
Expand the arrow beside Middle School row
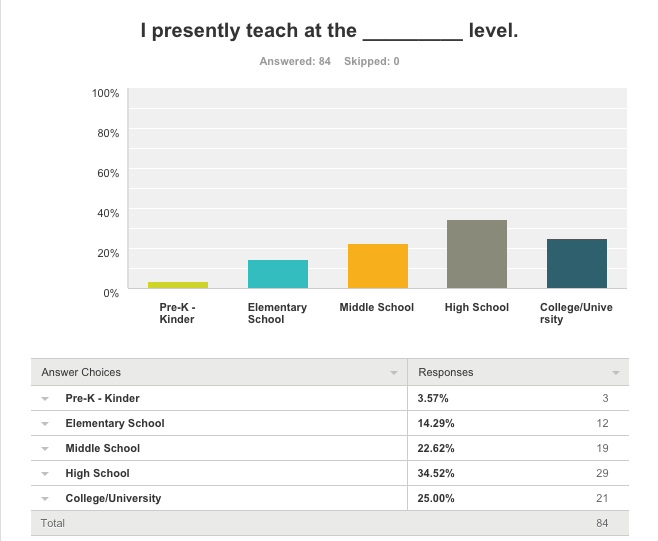pyautogui.click(x=46, y=448)
